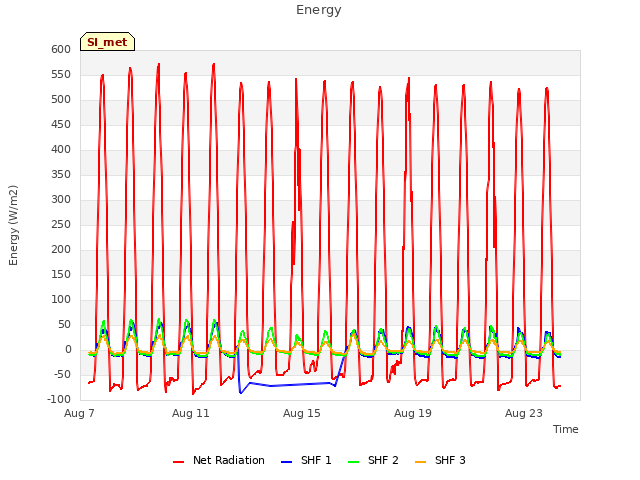This screenshot has height=480, width=640.
Task: Click the 600 y-axis tick label
Action: coord(61,50)
